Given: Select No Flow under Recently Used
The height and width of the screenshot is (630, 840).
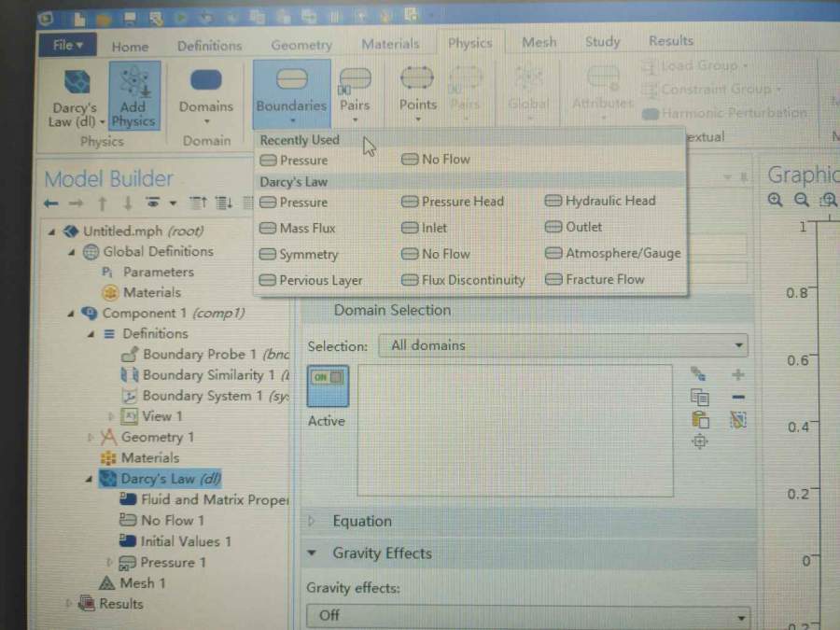Looking at the screenshot, I should tap(436, 159).
